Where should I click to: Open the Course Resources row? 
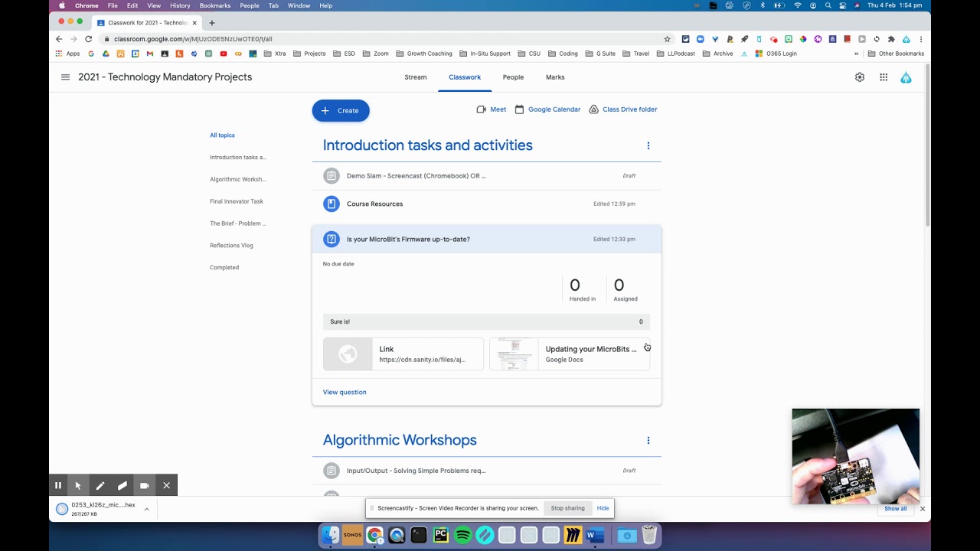pos(487,204)
